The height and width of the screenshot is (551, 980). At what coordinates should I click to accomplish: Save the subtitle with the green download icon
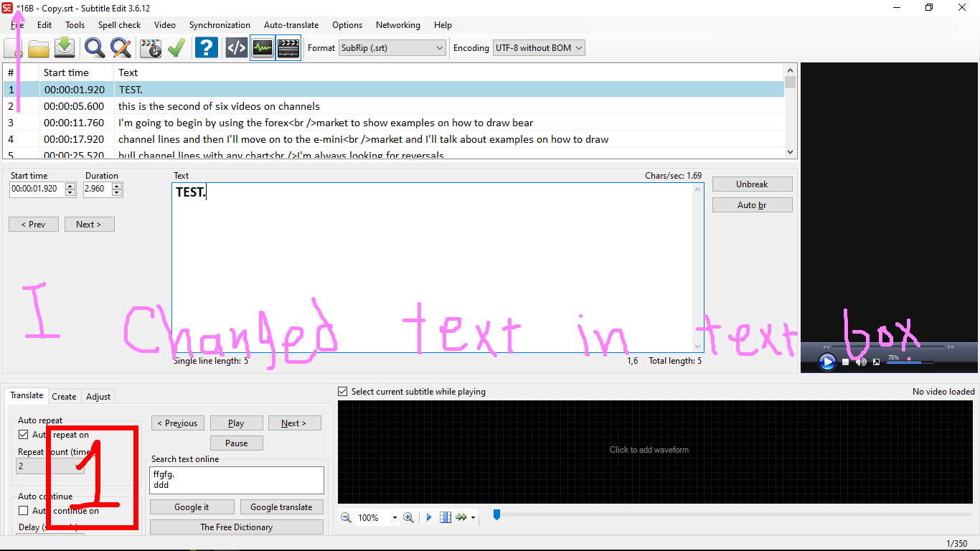click(x=65, y=47)
